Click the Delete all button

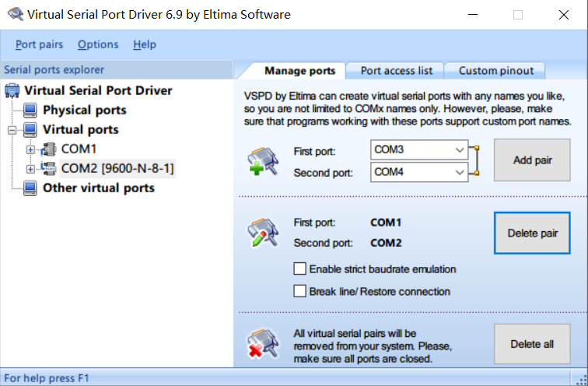point(532,344)
